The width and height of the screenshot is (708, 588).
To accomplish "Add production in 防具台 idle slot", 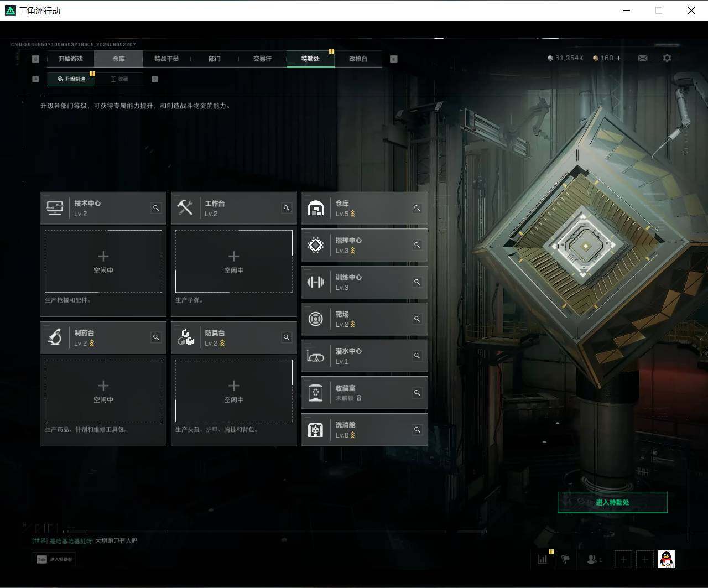I will point(234,391).
